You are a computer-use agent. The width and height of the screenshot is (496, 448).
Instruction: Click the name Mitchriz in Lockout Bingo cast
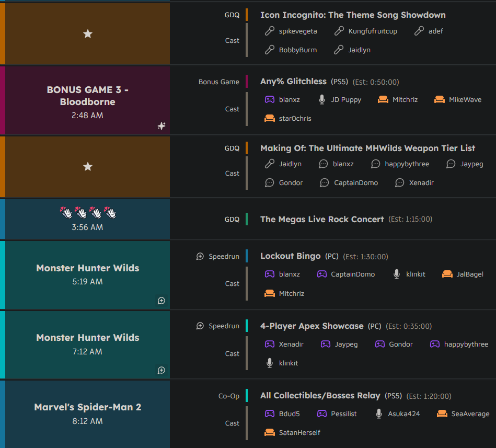pos(291,294)
